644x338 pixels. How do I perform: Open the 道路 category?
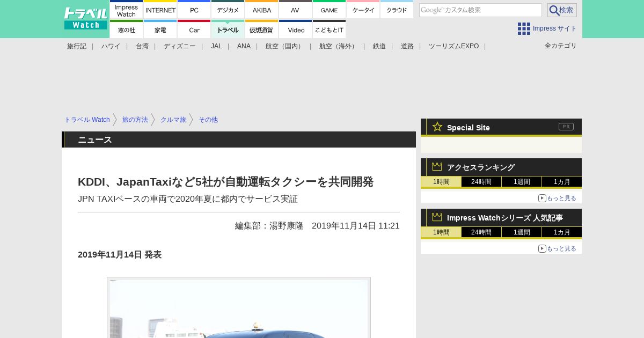click(x=407, y=46)
